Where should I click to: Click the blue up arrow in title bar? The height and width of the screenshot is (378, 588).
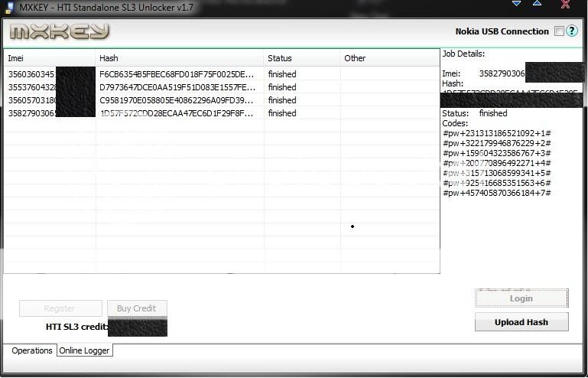(537, 3)
